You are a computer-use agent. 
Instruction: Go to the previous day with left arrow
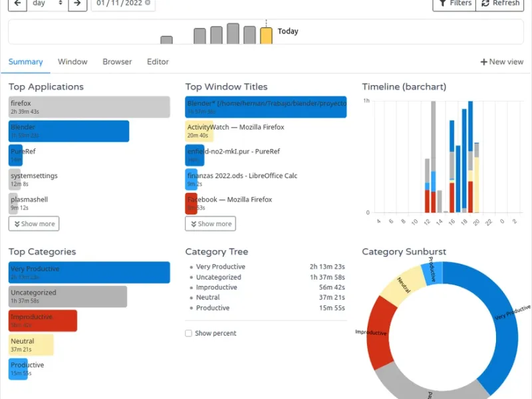click(17, 4)
